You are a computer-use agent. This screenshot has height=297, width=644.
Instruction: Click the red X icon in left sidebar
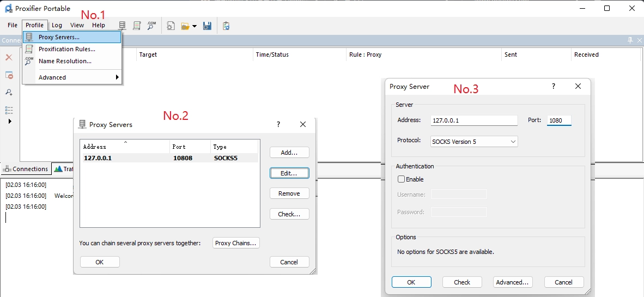click(9, 57)
